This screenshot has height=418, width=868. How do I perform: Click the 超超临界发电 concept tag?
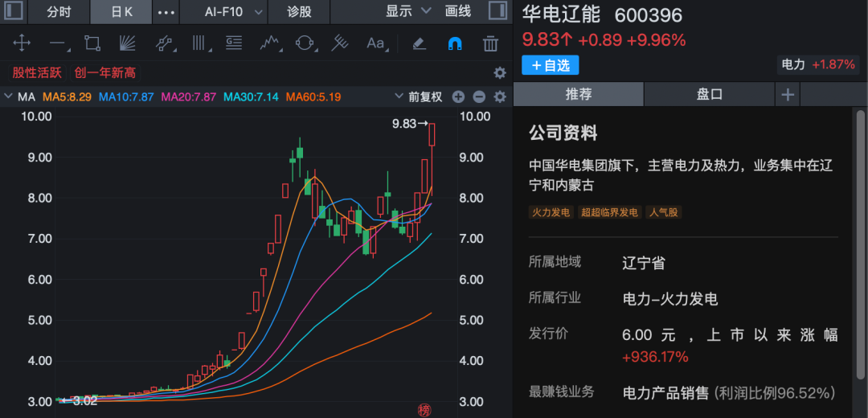click(x=609, y=212)
